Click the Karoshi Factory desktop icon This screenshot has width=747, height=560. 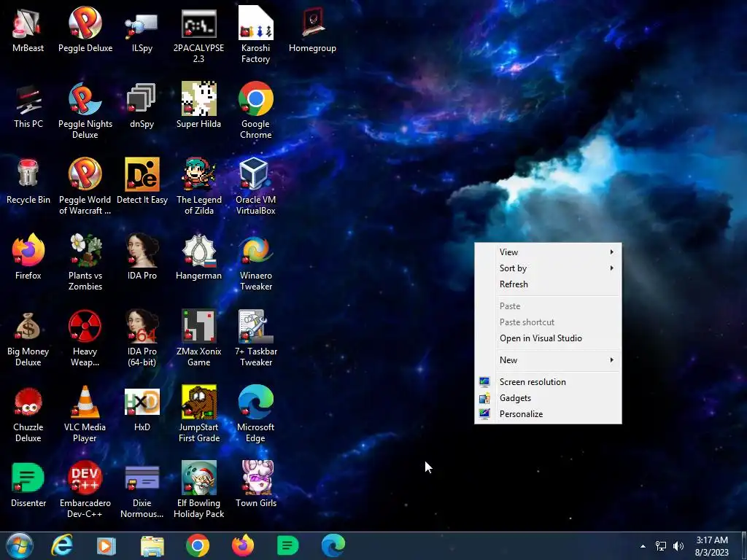pos(256,35)
